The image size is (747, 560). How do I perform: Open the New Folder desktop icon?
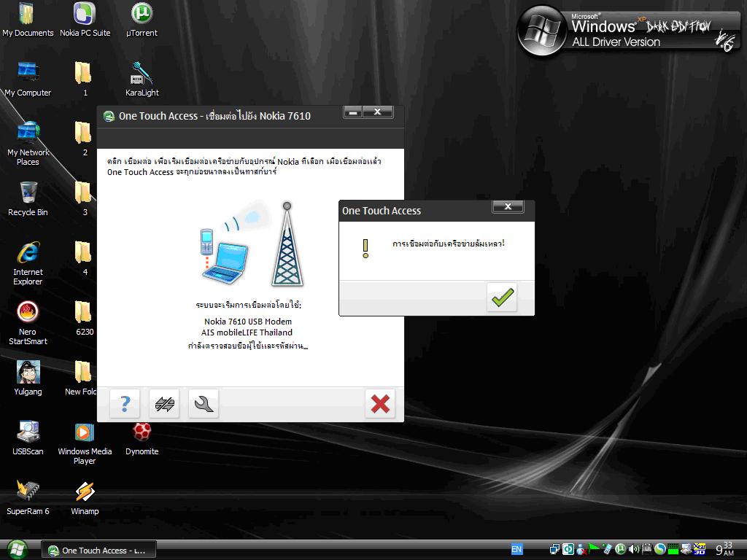81,378
